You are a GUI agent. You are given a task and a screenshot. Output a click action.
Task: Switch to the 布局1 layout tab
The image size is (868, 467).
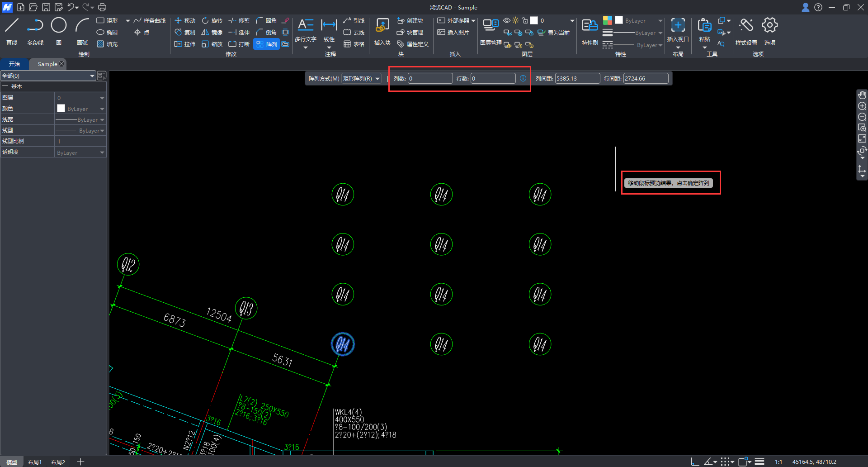click(x=35, y=462)
